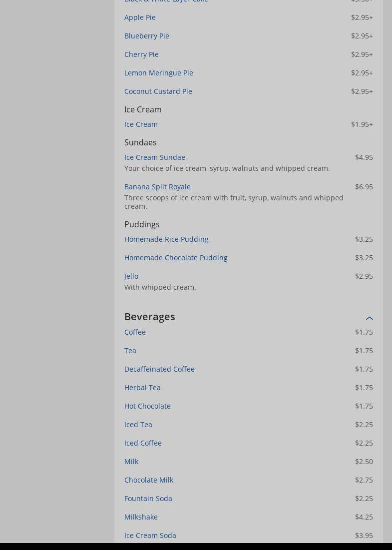Open the Iced Coffee item
Viewport: 392px width, 550px height.
[143, 443]
